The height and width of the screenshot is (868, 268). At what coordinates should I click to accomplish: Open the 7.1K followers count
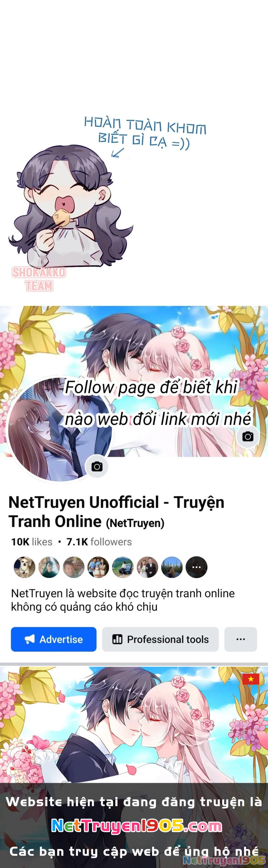point(99,542)
